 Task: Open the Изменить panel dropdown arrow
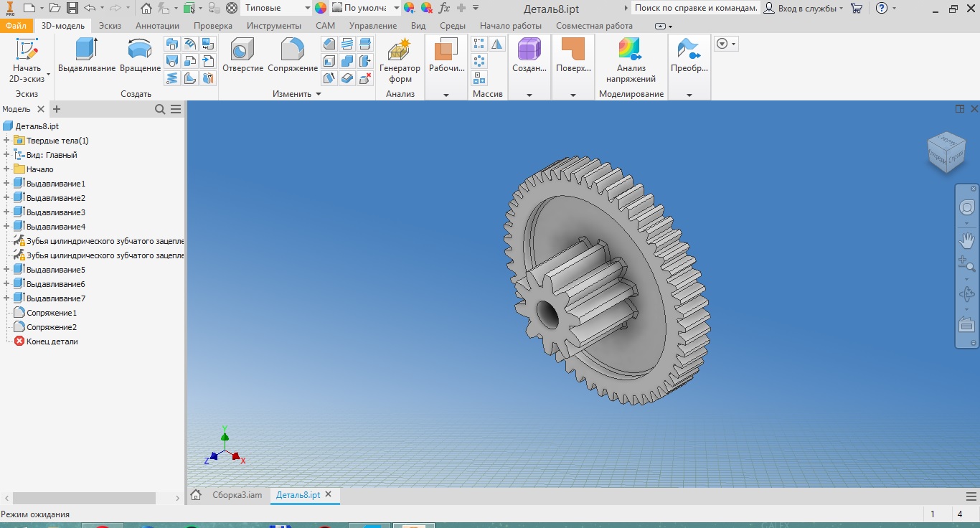[x=319, y=94]
